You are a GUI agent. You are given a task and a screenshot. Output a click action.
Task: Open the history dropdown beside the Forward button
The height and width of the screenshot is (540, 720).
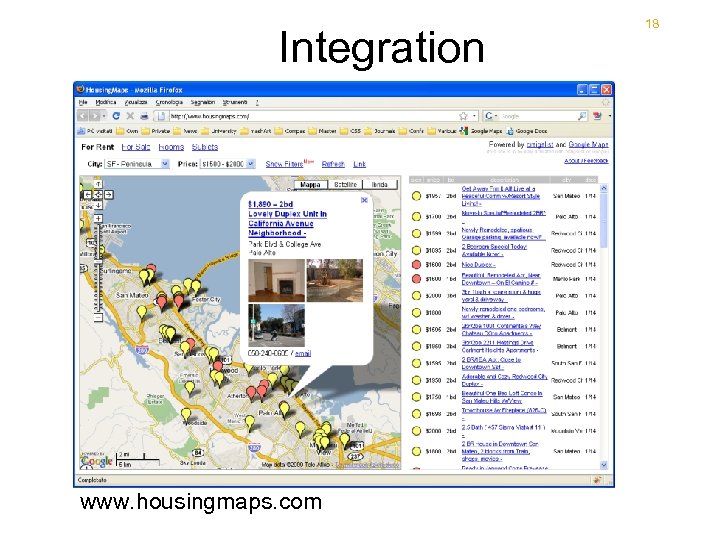[104, 116]
